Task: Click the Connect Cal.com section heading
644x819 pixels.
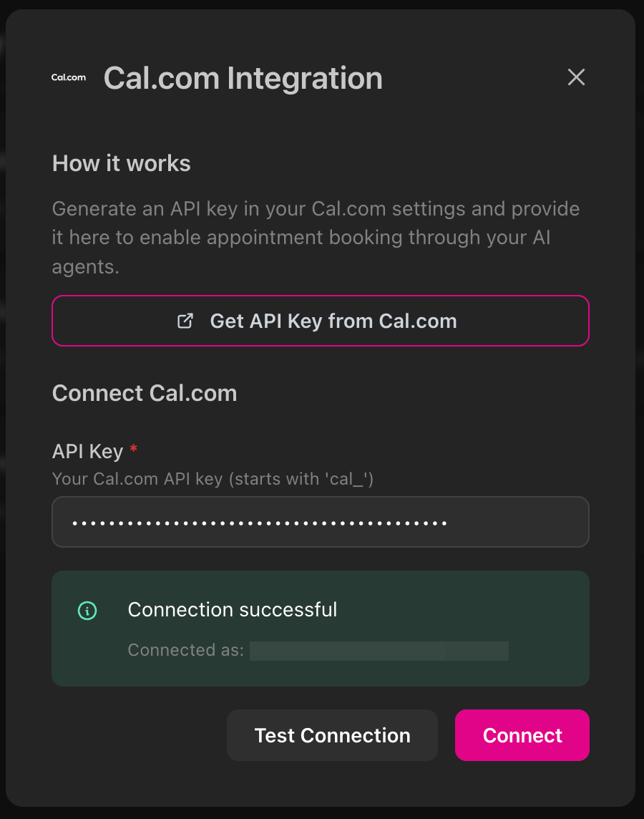Action: point(145,392)
